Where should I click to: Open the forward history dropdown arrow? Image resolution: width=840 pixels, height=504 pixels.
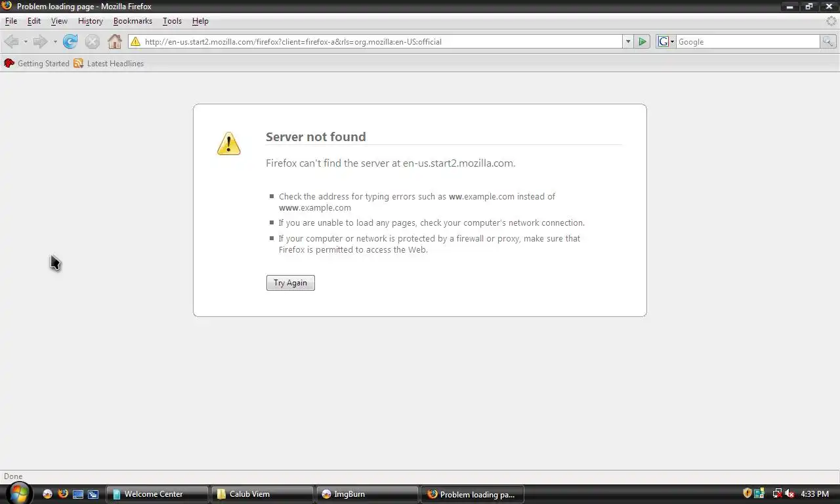[x=55, y=42]
